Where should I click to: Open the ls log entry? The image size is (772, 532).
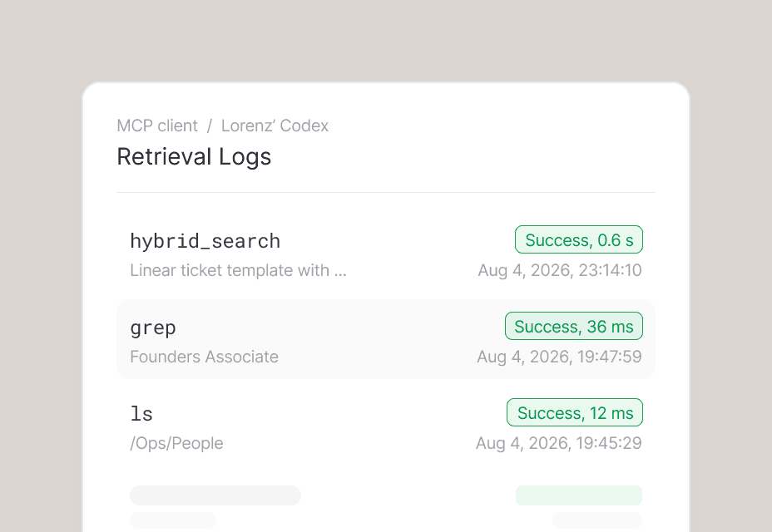tap(386, 426)
